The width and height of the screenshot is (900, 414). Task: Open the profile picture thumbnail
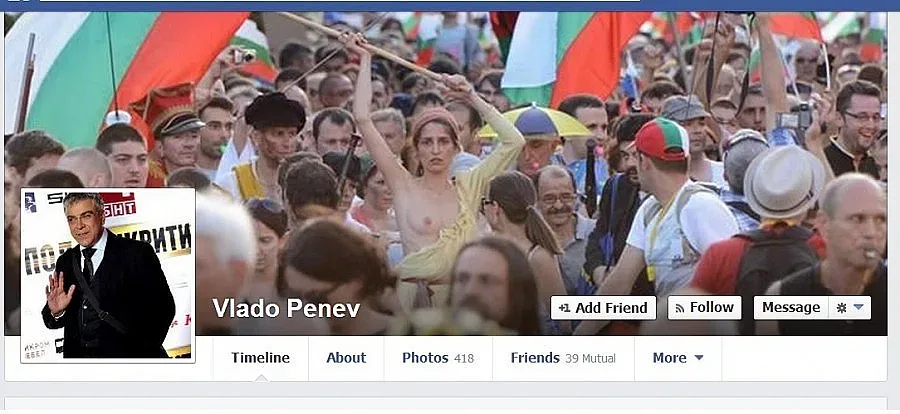(108, 275)
